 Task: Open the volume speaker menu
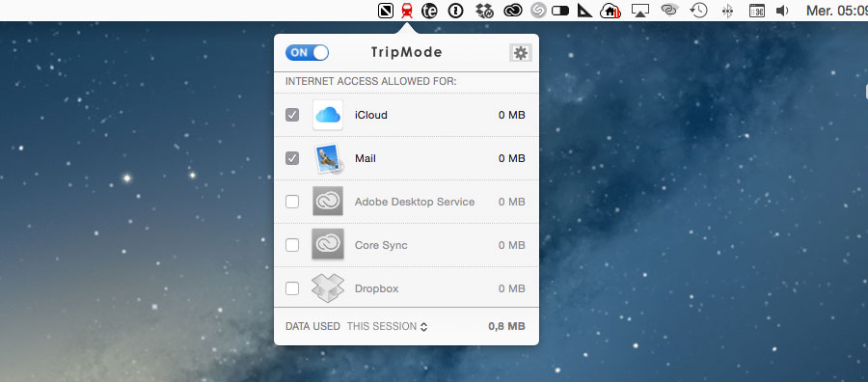tap(782, 11)
